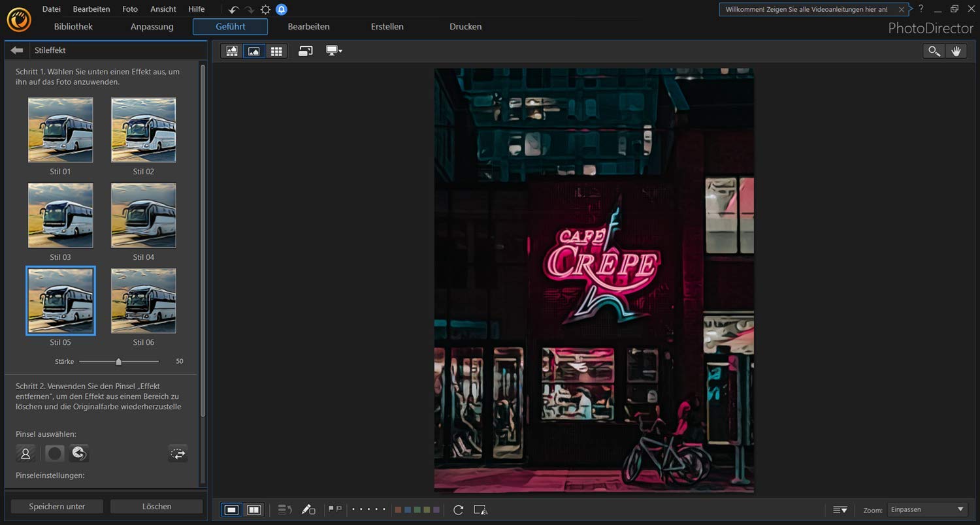This screenshot has height=525, width=980.
Task: Switch to the Anpassung tab
Action: (152, 27)
